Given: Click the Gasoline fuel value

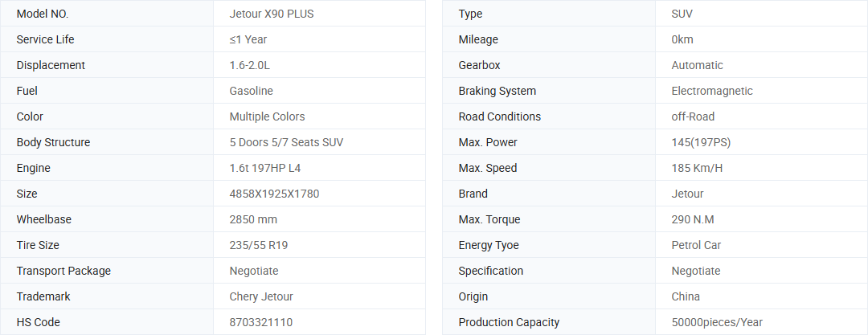Looking at the screenshot, I should 252,91.
